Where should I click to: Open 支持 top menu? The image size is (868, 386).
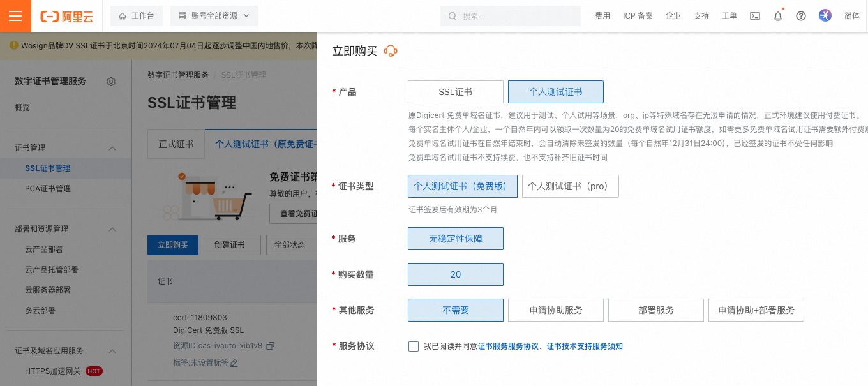[x=701, y=16]
